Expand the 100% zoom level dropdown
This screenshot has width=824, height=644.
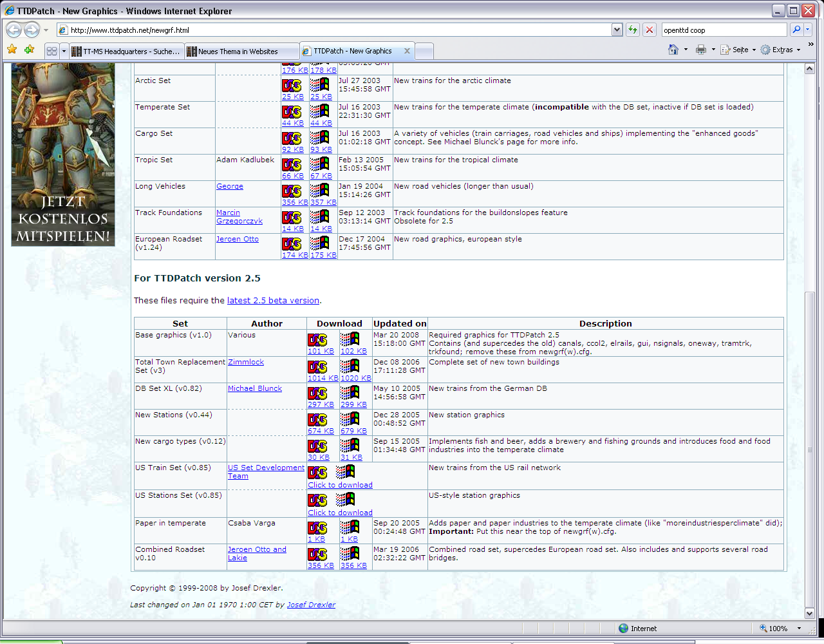point(799,629)
